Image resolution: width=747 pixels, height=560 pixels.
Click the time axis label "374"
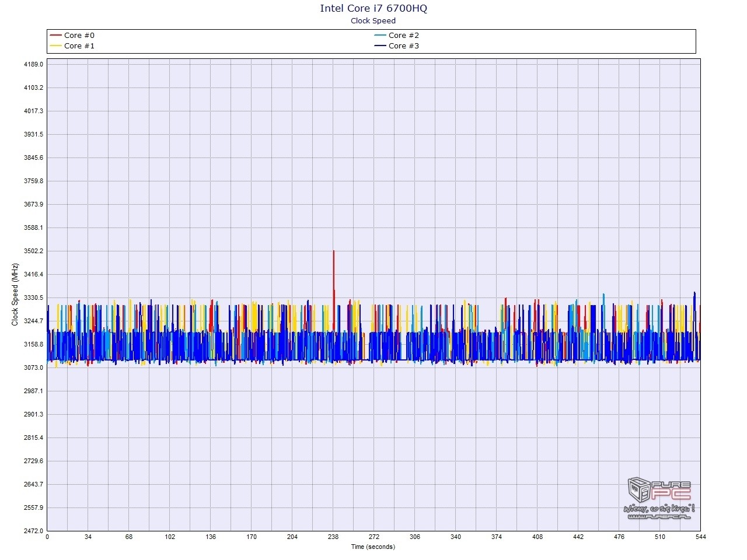[497, 537]
